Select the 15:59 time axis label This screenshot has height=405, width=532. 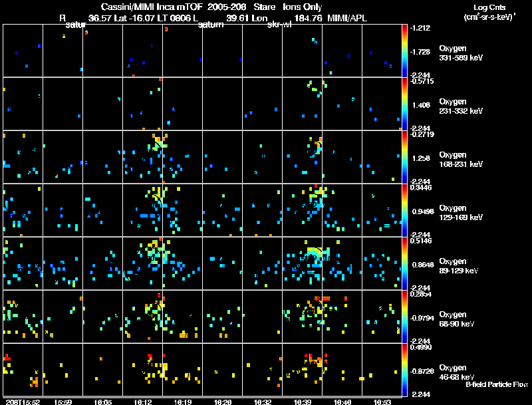coord(63,402)
